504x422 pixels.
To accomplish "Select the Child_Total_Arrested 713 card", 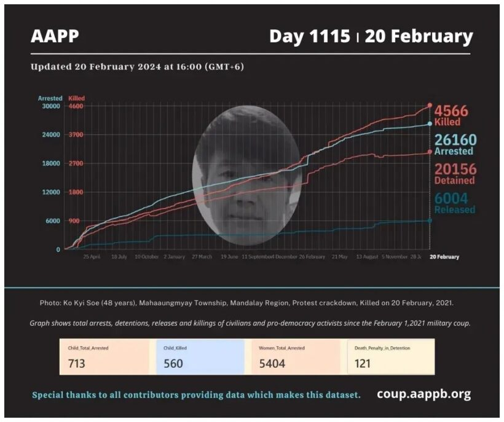I will point(104,357).
